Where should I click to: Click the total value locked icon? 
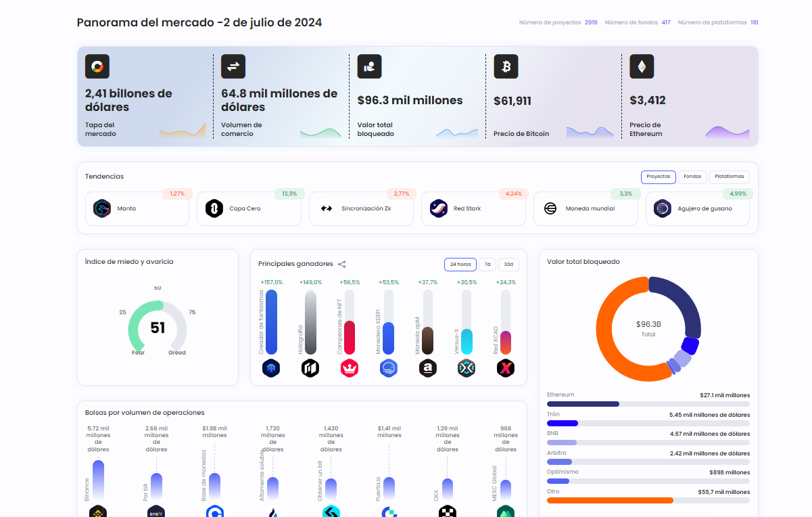pos(369,66)
